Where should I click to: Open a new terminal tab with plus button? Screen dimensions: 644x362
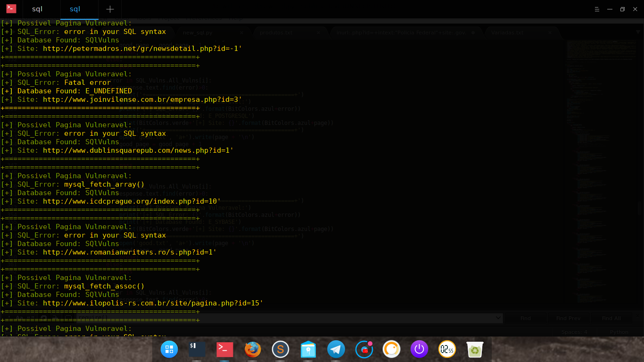tap(110, 9)
